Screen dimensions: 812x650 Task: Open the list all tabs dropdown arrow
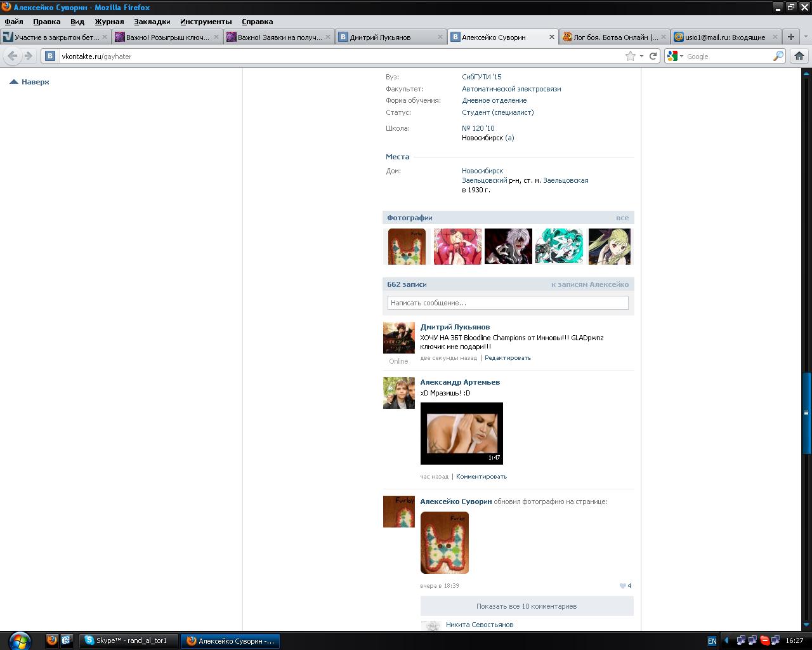click(x=806, y=37)
